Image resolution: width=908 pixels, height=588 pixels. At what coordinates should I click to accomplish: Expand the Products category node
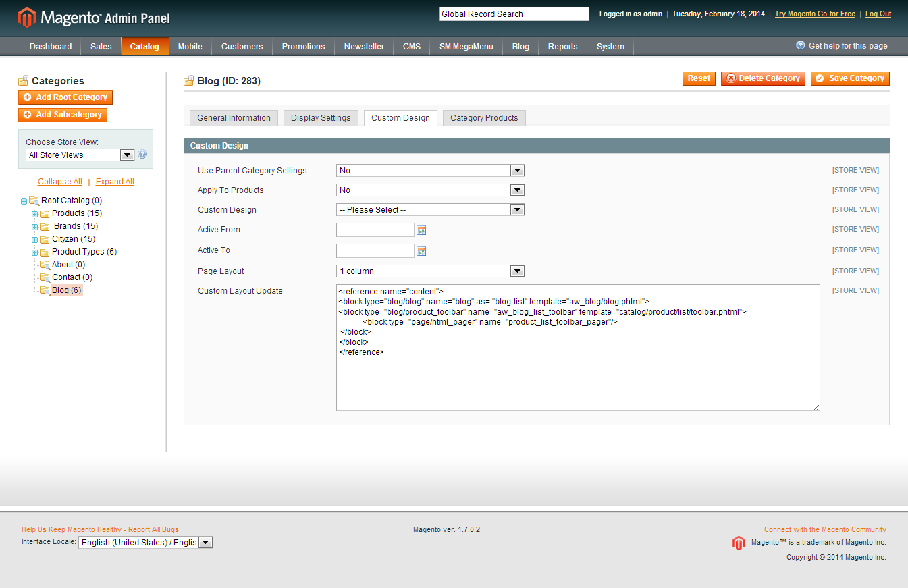pos(35,214)
